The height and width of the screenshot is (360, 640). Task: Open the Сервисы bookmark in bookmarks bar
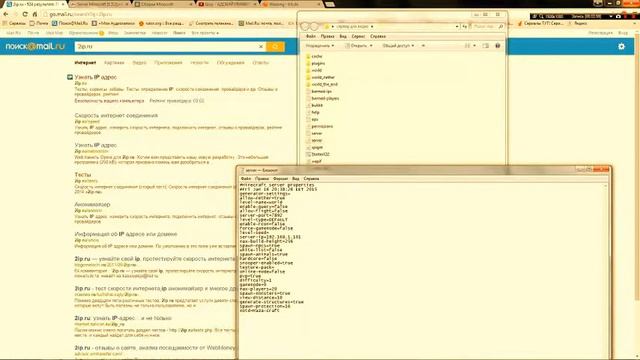(14, 24)
